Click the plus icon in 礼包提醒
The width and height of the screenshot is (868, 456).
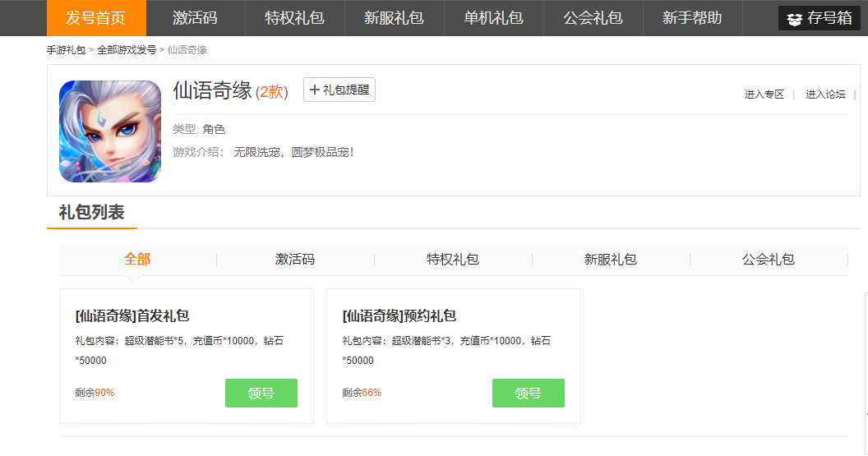(314, 90)
